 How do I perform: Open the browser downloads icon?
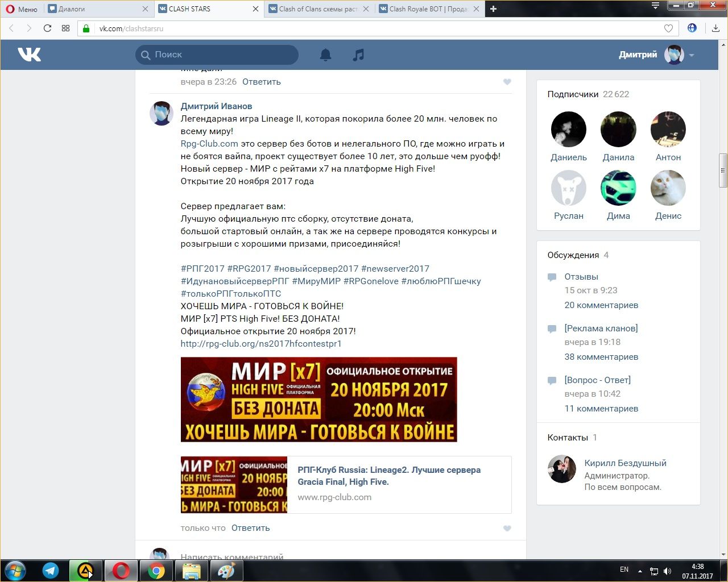click(715, 28)
